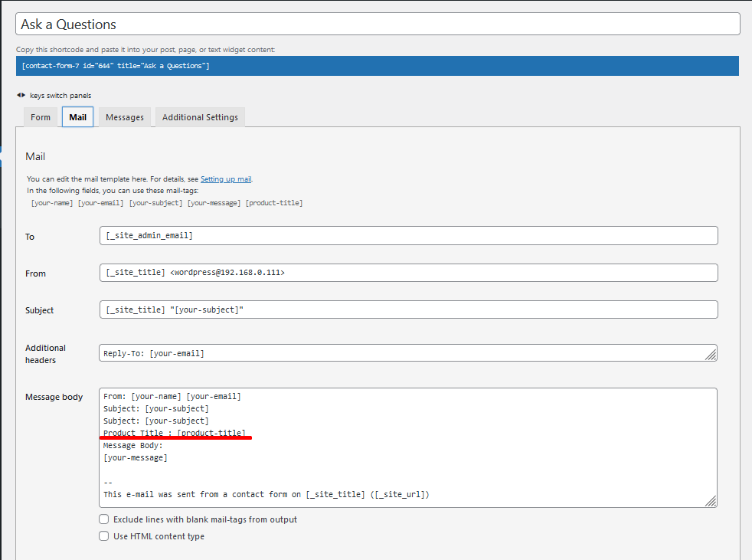The image size is (752, 560).
Task: Grab the Additional headers resize handle
Action: pyautogui.click(x=711, y=354)
